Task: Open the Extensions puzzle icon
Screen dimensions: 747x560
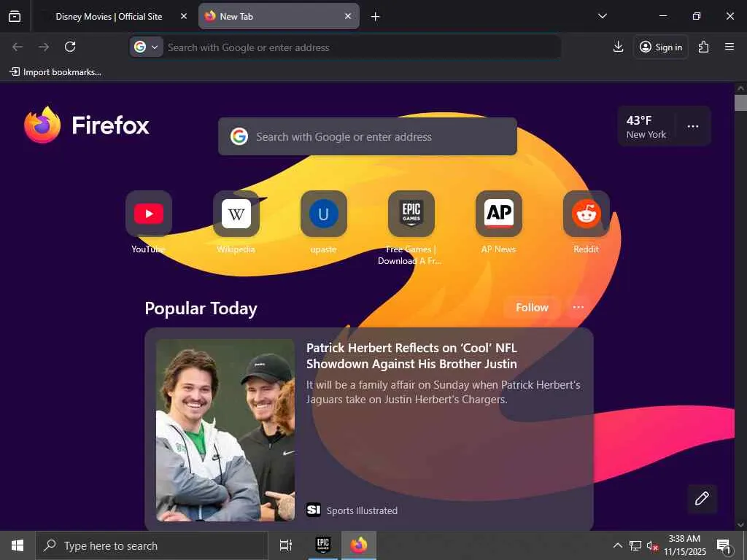Action: 704,47
